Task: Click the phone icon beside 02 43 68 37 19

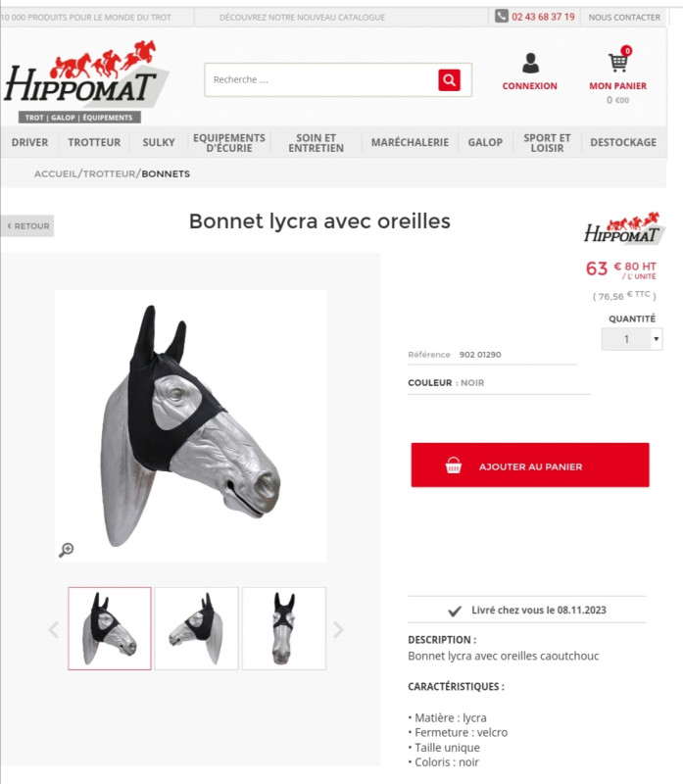Action: click(x=502, y=16)
